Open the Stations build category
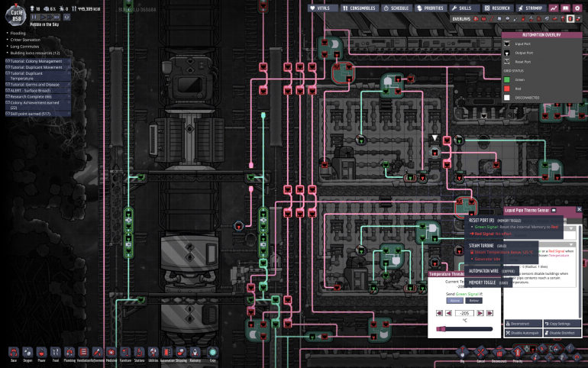 click(139, 353)
